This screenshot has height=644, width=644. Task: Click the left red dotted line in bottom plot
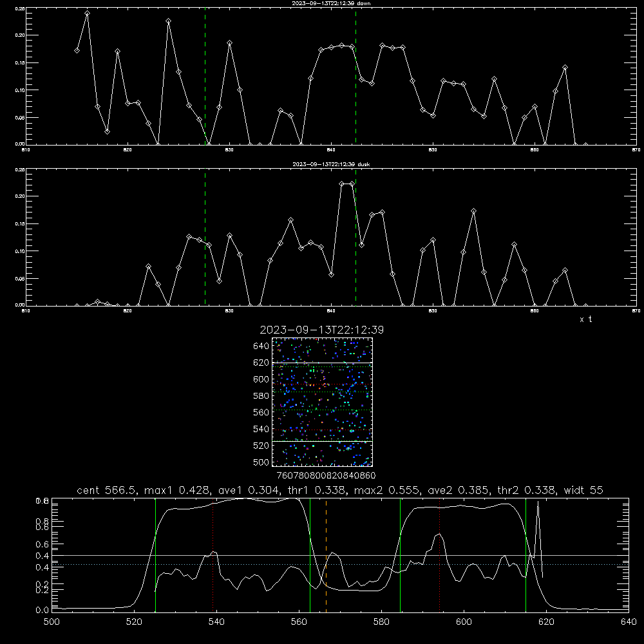coord(213,555)
